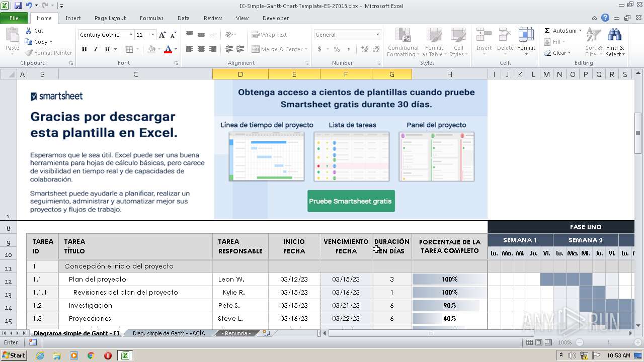This screenshot has height=362, width=644.
Task: Click the Insert cells icon
Action: pyautogui.click(x=484, y=35)
